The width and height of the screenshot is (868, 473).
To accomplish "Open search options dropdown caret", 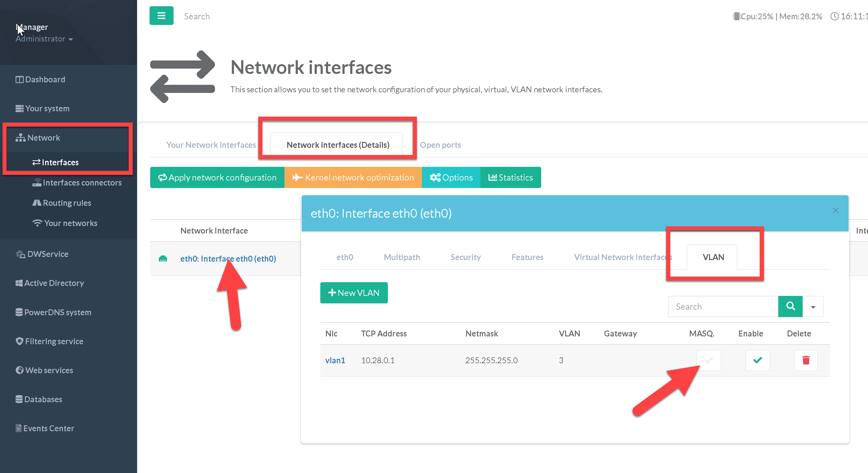I will pyautogui.click(x=813, y=307).
